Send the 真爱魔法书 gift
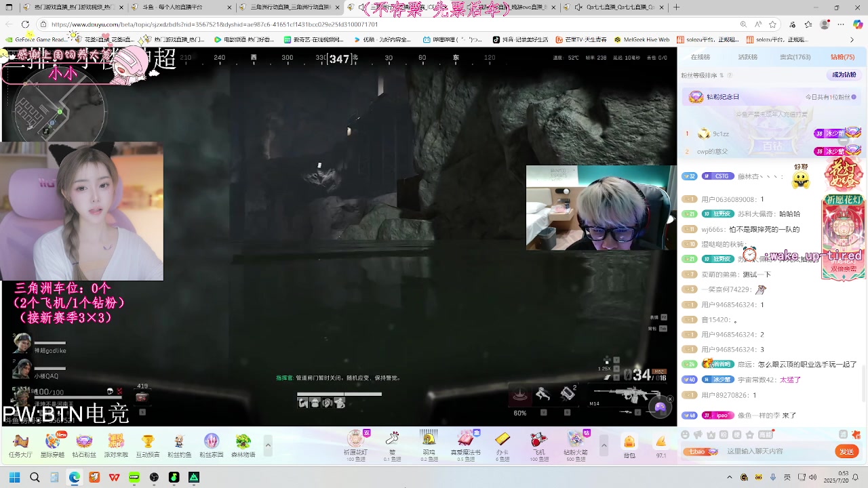Screen dimensions: 868x488 (x=466, y=445)
